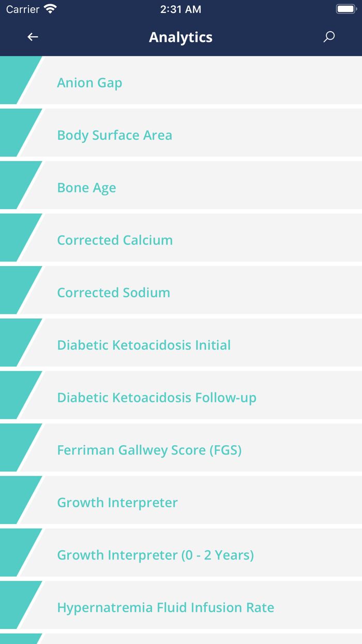
Task: Tap the Analytics title in the header
Action: coord(180,37)
